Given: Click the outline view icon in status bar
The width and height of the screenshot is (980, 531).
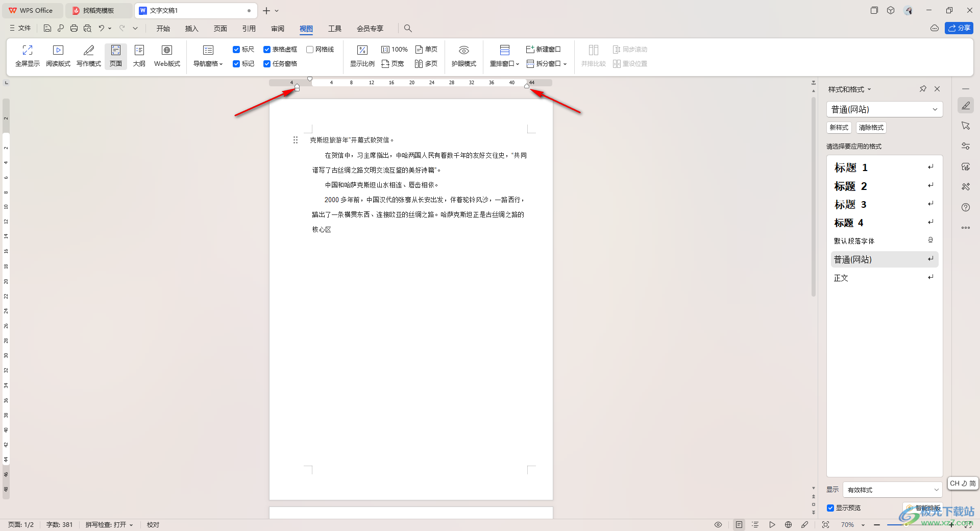Looking at the screenshot, I should click(x=755, y=524).
